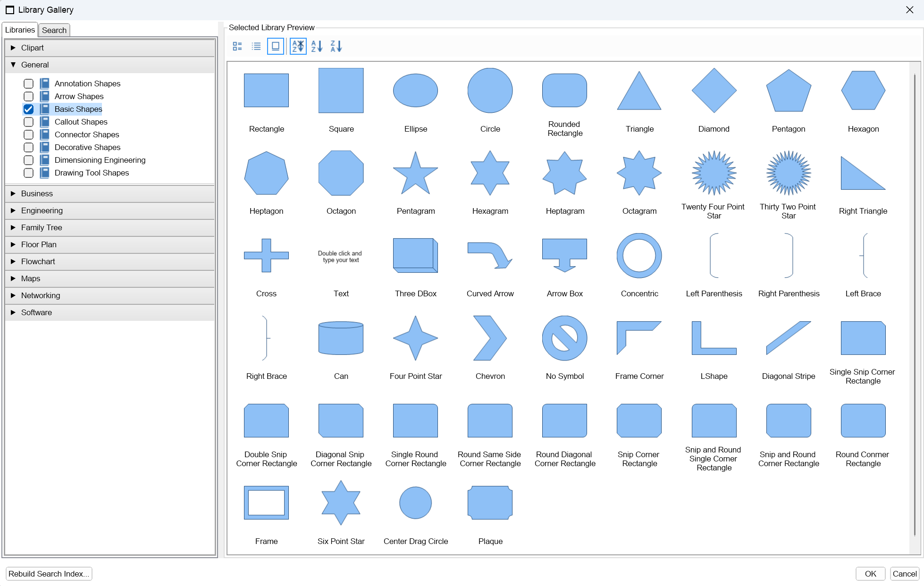The height and width of the screenshot is (586, 924).
Task: Select the Concentric ring shape thumbnail
Action: pos(639,256)
